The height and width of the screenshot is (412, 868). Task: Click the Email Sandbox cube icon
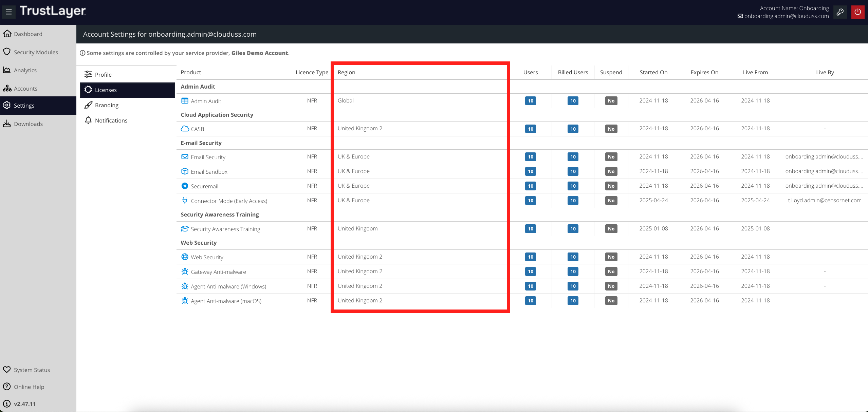185,171
